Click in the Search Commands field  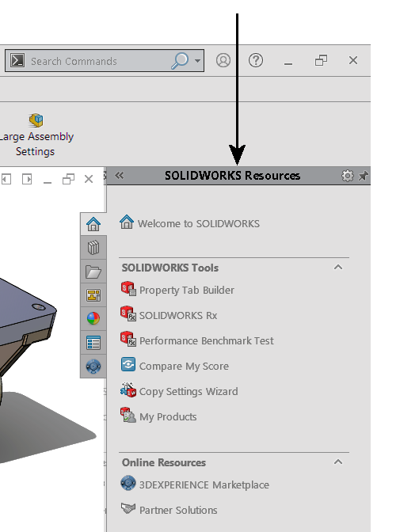point(98,61)
